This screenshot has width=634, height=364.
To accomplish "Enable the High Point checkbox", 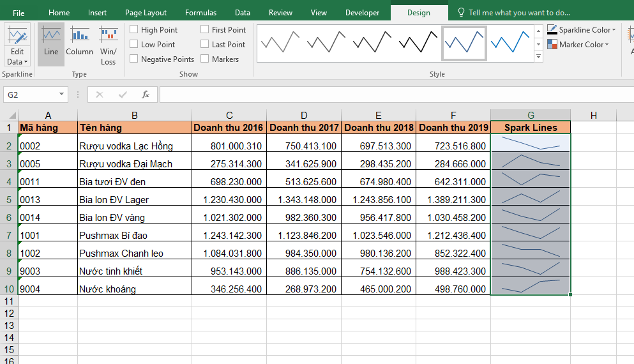I will (134, 29).
